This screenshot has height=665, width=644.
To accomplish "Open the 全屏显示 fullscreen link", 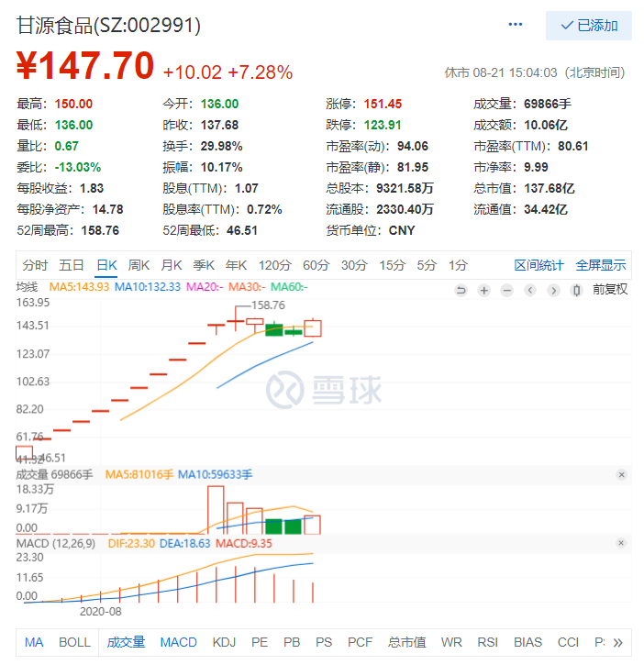I will point(600,265).
